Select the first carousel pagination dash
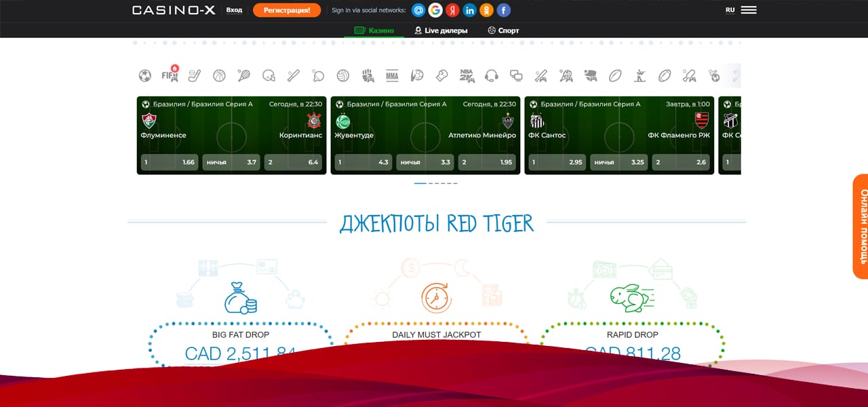The height and width of the screenshot is (407, 868). coord(420,183)
